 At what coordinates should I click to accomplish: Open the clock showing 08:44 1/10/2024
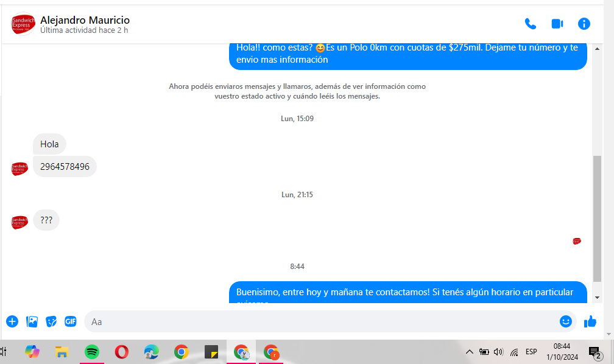coord(562,351)
